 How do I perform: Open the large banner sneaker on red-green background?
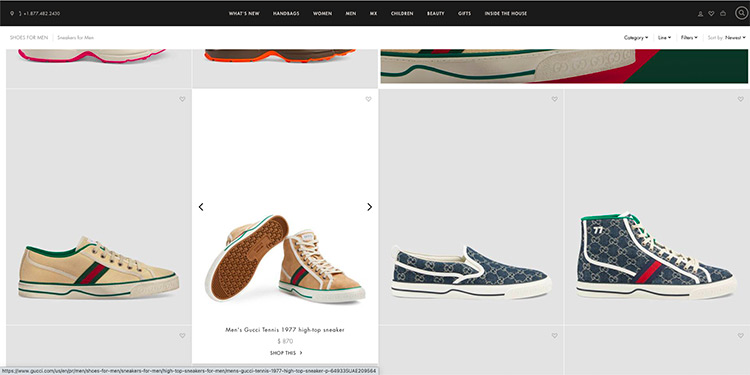[x=564, y=66]
